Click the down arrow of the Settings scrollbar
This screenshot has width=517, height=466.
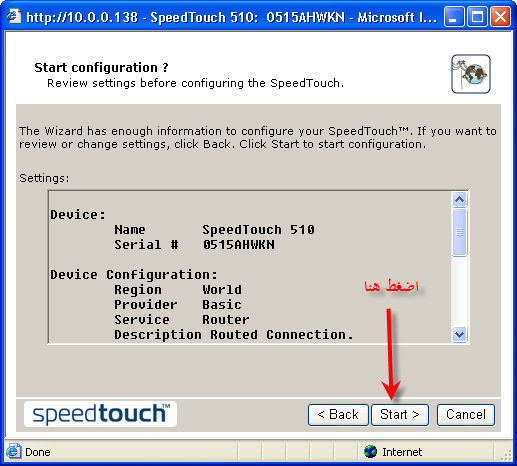coord(460,334)
